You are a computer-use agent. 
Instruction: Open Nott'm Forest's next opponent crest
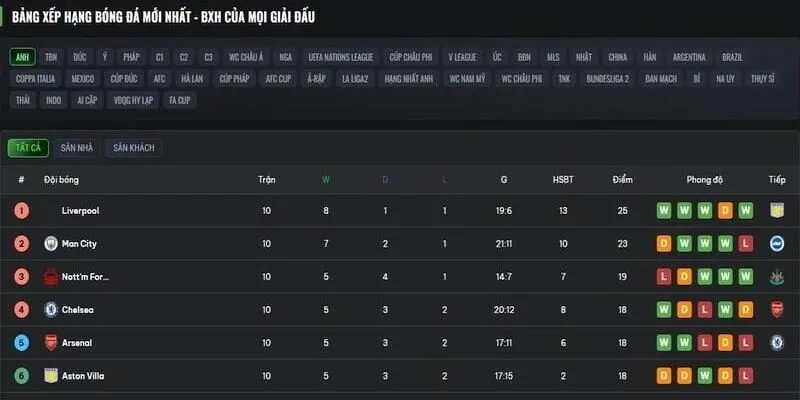point(777,276)
